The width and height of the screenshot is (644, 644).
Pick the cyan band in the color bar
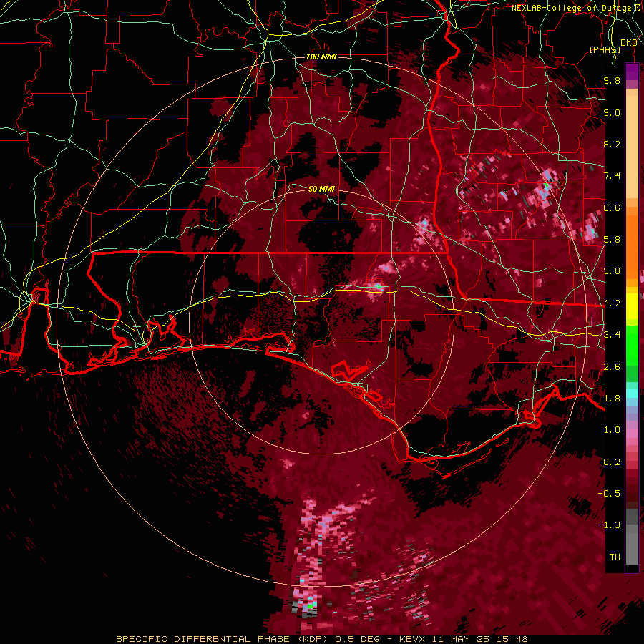632,394
